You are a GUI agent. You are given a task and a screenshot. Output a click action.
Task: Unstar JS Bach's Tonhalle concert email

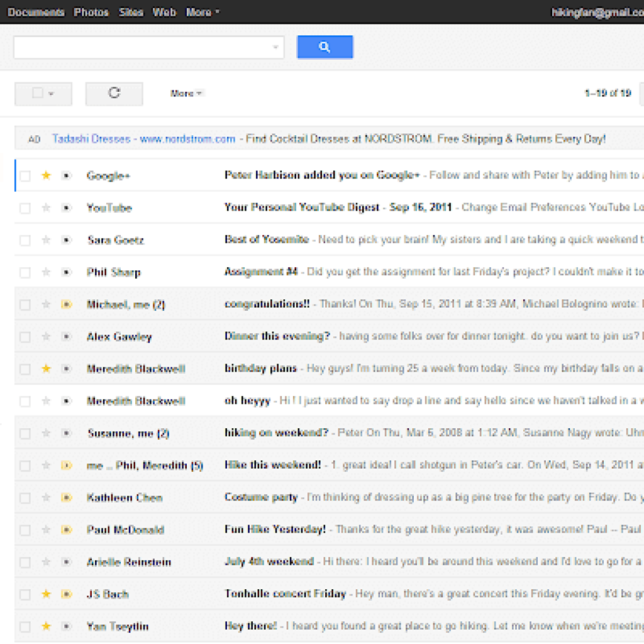[45, 594]
